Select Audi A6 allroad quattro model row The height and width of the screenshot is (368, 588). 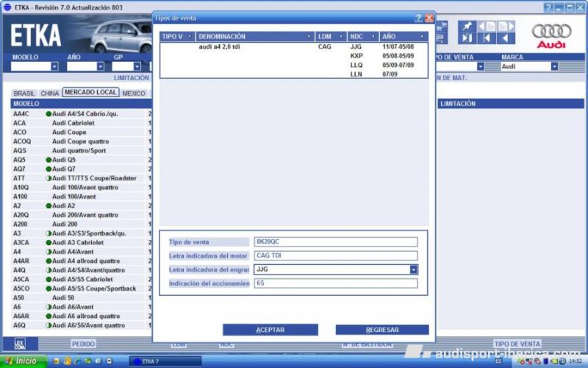(x=81, y=316)
